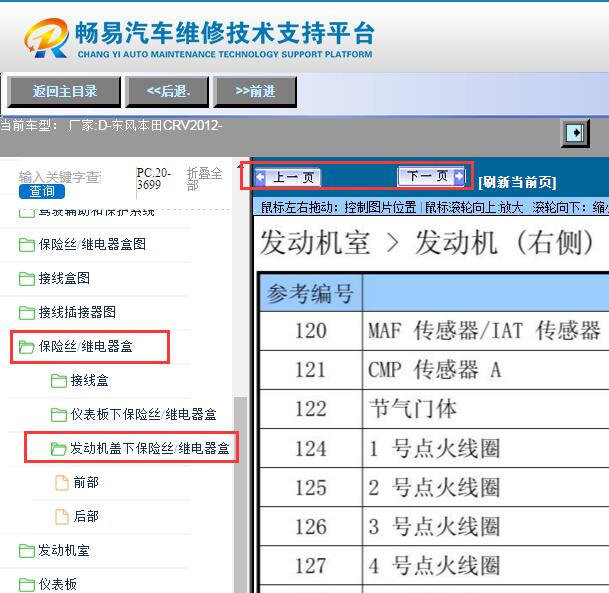609x593 pixels.
Task: Focus the 输入关键字查 search field
Action: tap(60, 177)
